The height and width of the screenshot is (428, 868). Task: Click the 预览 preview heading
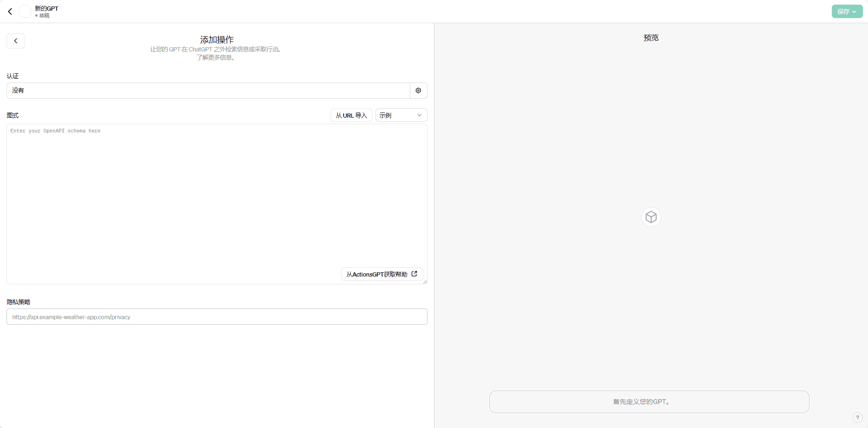tap(651, 38)
